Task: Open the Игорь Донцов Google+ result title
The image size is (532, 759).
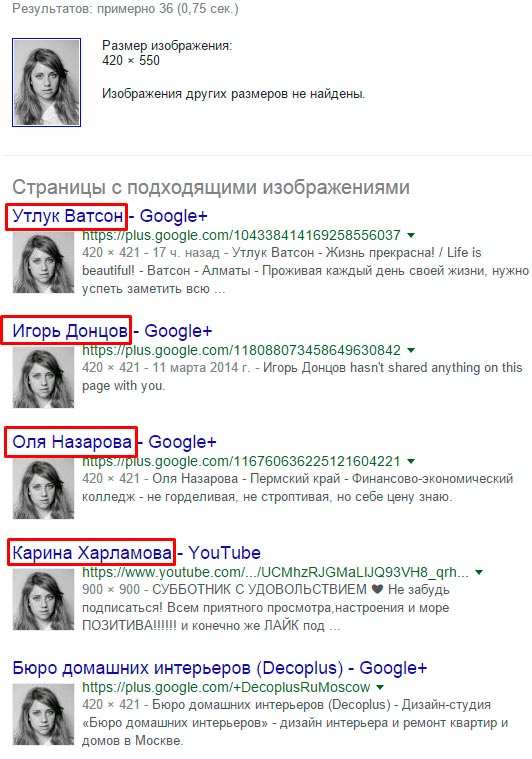Action: click(112, 331)
